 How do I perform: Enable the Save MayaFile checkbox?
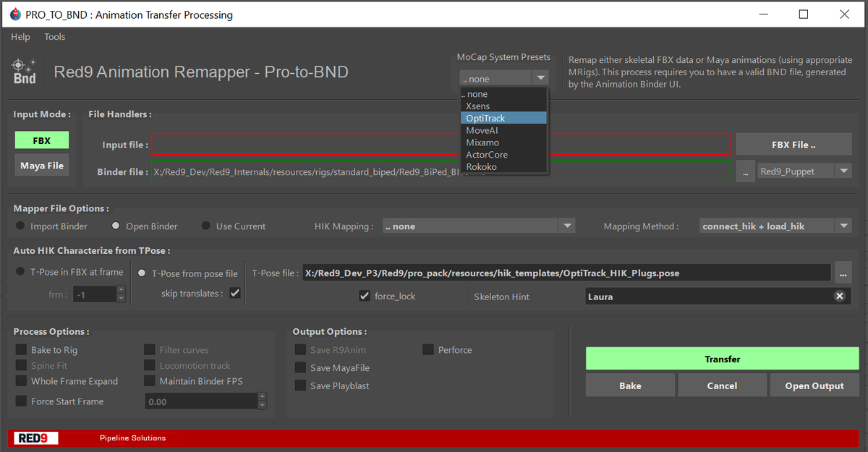(300, 368)
